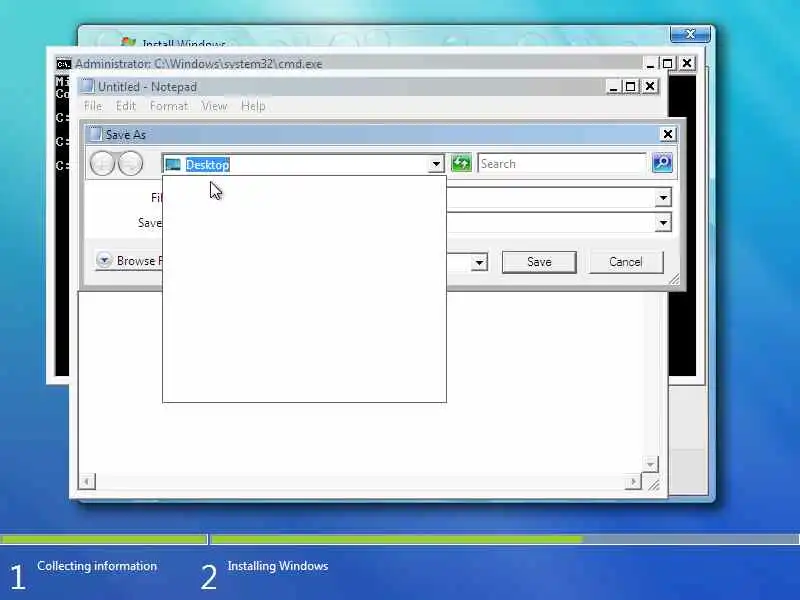Click Notepad horizontal scrollbar right arrow
The height and width of the screenshot is (600, 800).
point(633,481)
